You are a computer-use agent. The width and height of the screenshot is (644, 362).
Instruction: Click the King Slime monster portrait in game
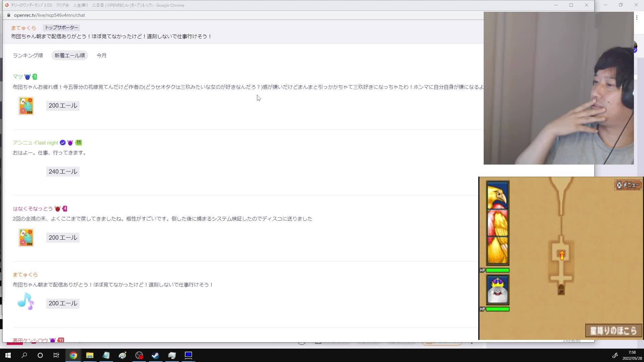(x=498, y=290)
